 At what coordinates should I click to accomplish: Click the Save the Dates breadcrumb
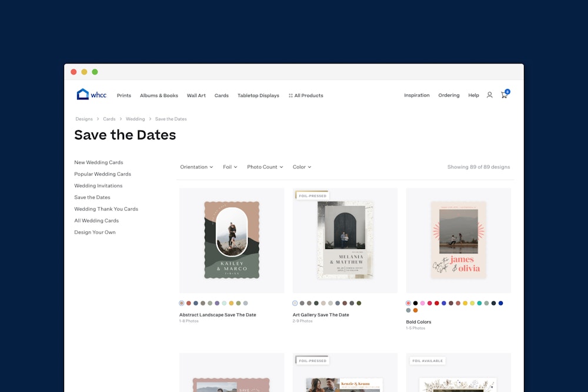[x=171, y=119]
